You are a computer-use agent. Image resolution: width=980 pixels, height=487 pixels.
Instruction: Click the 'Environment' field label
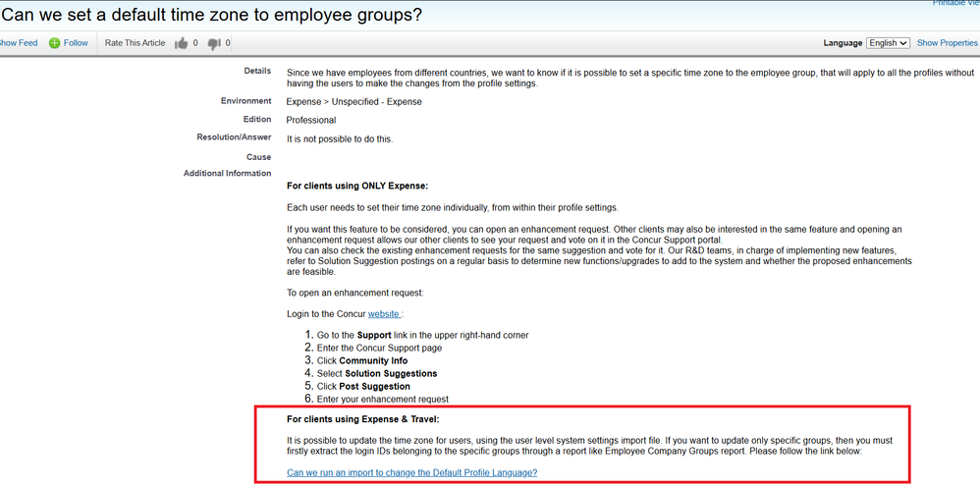click(245, 101)
